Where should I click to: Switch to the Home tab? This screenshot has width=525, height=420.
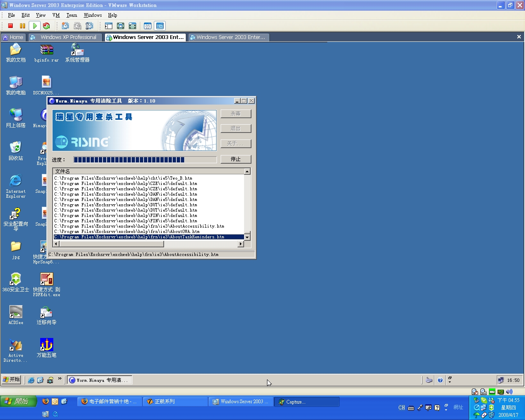click(13, 37)
